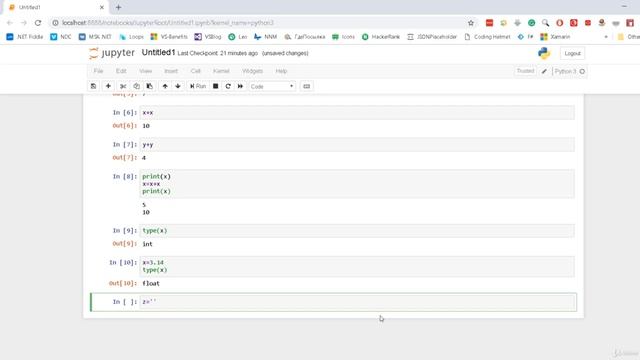Image resolution: width=640 pixels, height=360 pixels.
Task: Open the Widgets menu
Action: (x=252, y=71)
